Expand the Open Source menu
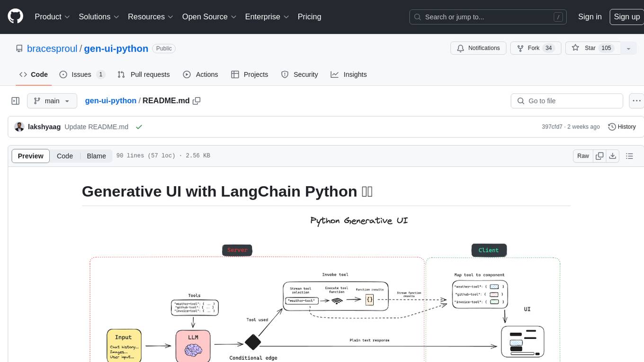644x362 pixels. tap(209, 17)
